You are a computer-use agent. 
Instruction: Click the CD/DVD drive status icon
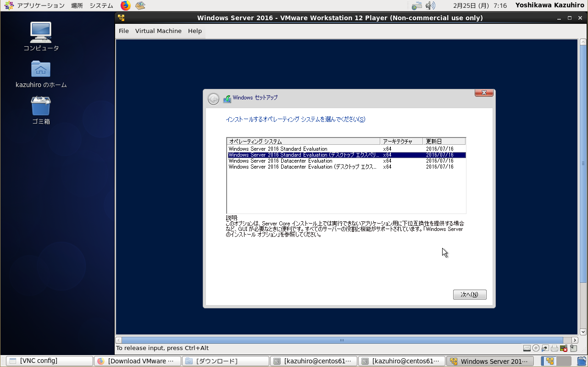[x=536, y=348]
